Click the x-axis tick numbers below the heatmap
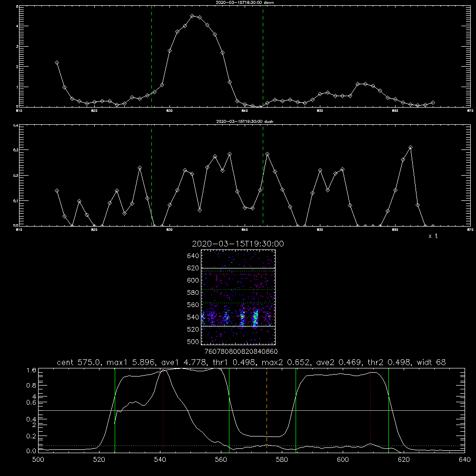476x476 pixels. [x=241, y=352]
